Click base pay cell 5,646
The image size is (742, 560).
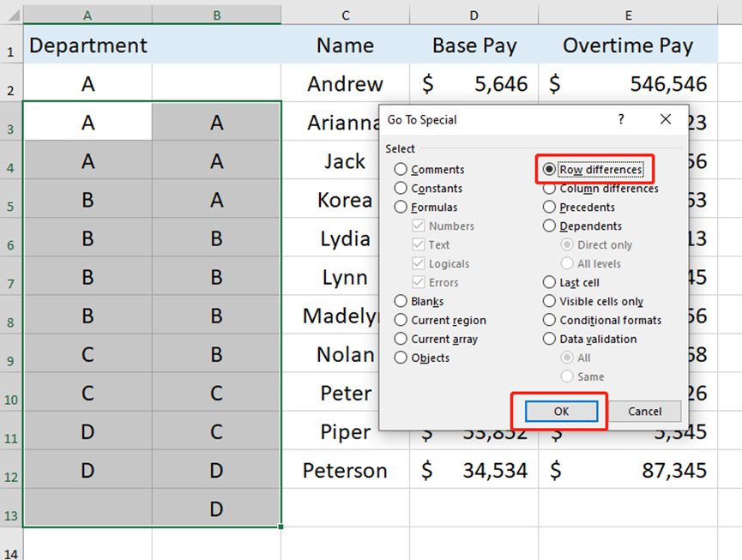click(474, 83)
